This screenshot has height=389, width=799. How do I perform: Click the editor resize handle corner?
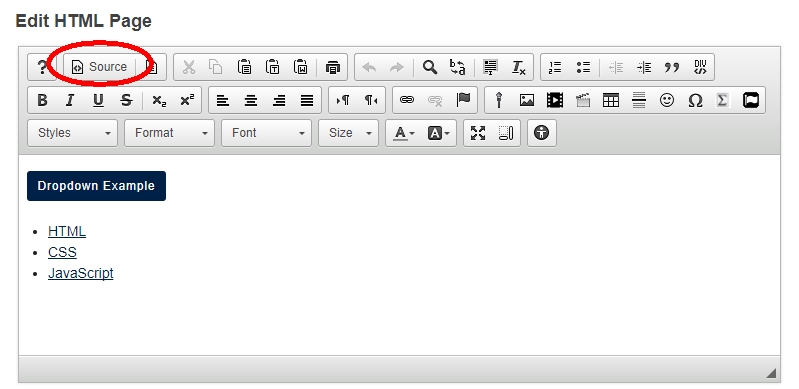(x=771, y=374)
